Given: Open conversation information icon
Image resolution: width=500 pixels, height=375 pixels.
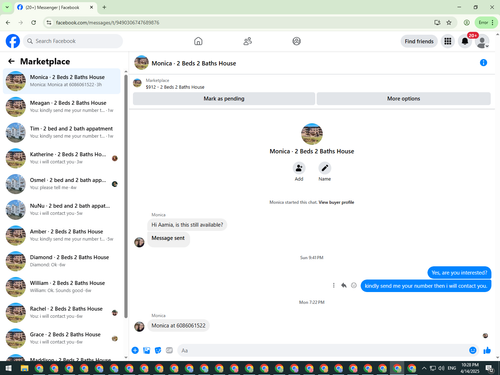Looking at the screenshot, I should [483, 63].
